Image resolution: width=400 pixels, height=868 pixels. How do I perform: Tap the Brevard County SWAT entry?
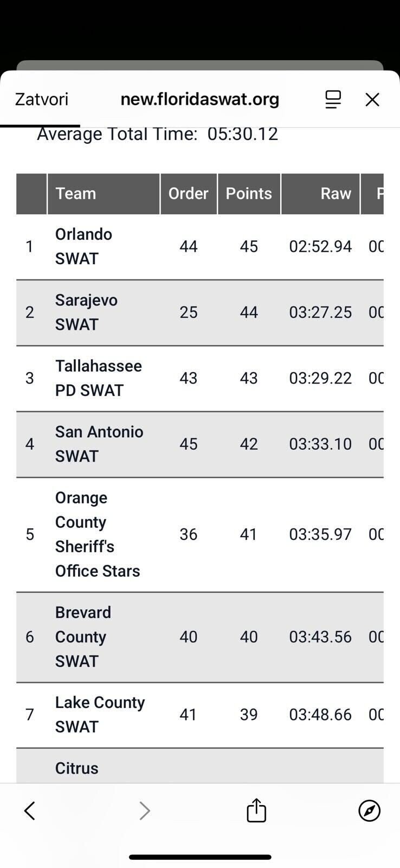tap(83, 637)
